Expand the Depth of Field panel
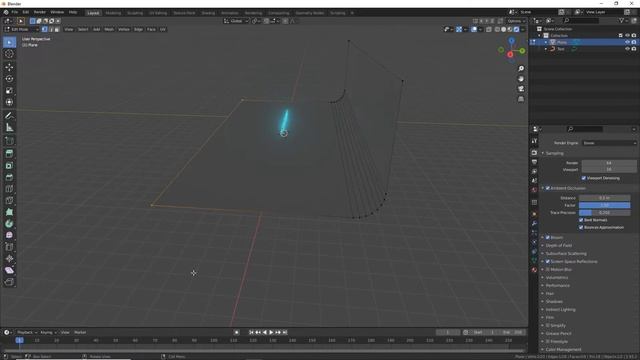This screenshot has height=360, width=640. click(559, 246)
